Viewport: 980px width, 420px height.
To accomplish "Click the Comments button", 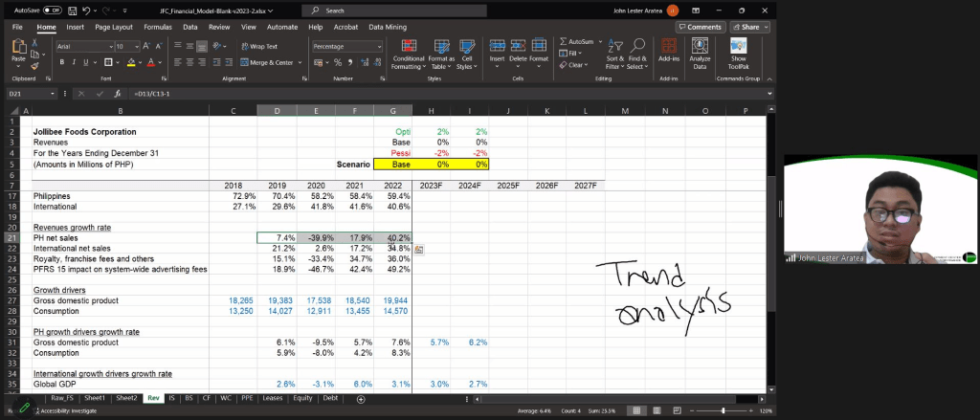I will coord(701,27).
